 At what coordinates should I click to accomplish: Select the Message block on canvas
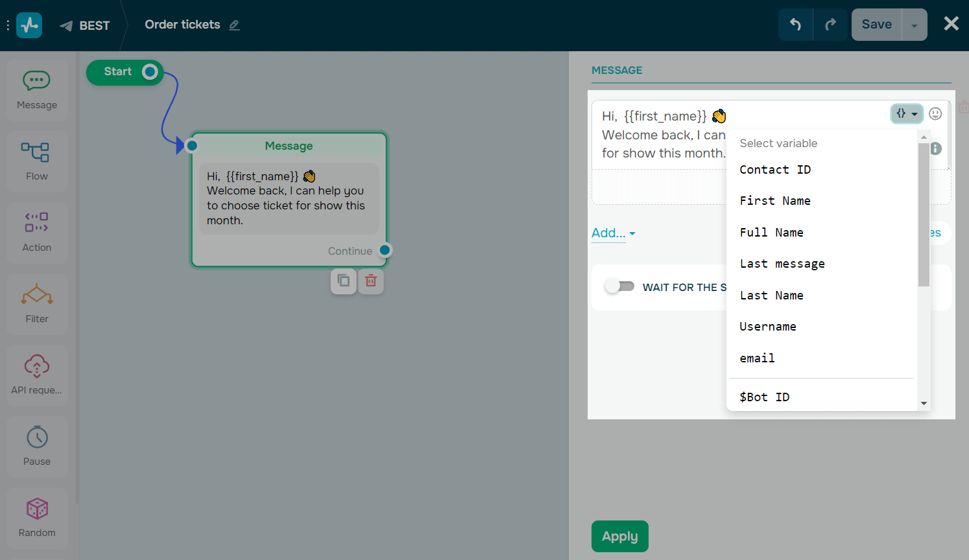[x=289, y=199]
